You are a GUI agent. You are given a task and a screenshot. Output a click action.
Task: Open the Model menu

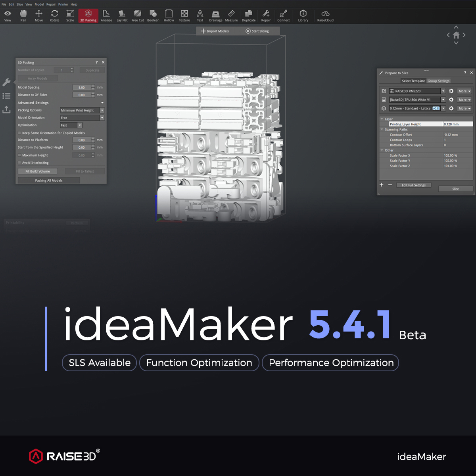pos(39,4)
